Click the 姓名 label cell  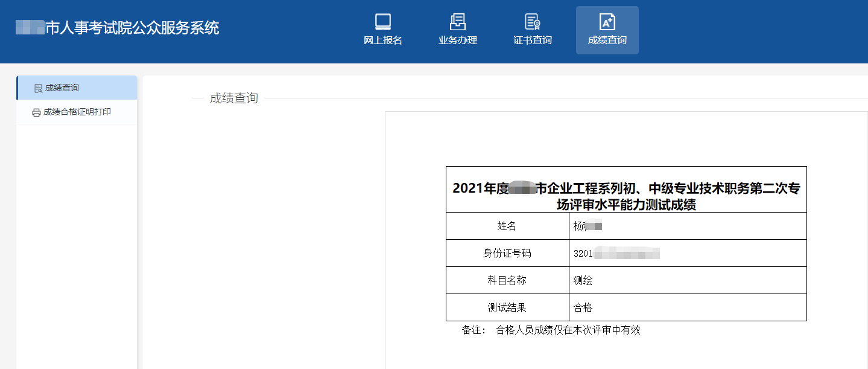coord(507,226)
